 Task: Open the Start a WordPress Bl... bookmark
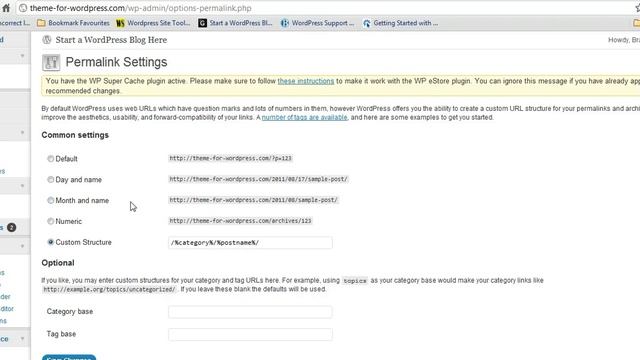[236, 23]
